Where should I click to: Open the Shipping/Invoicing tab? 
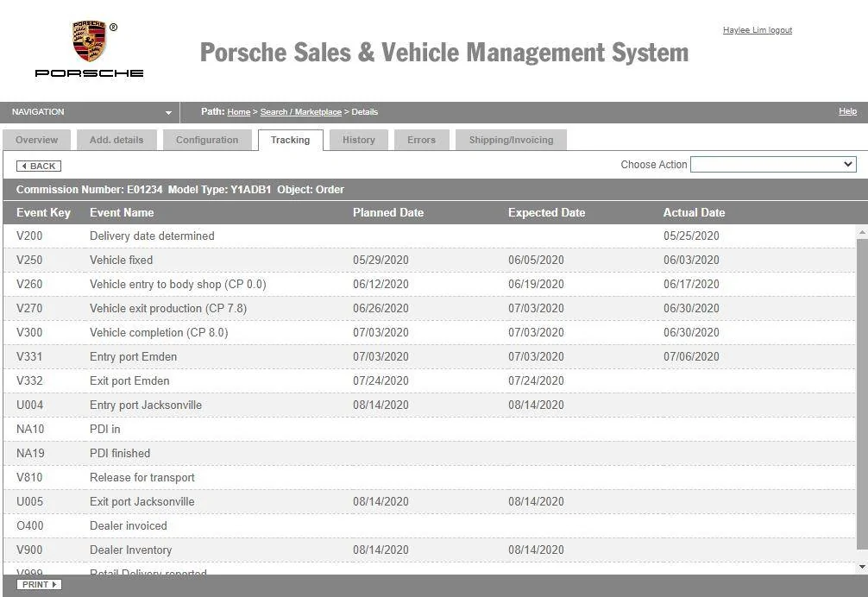[x=511, y=140]
